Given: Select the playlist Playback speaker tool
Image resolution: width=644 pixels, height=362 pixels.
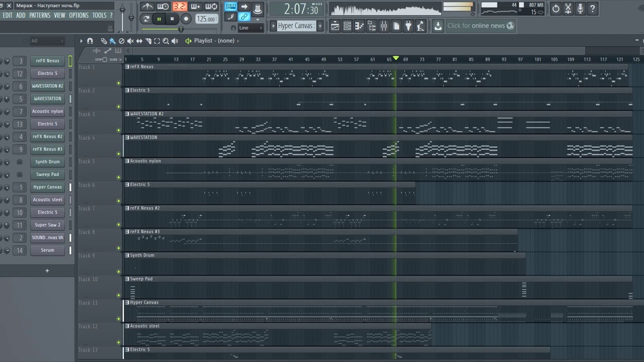Looking at the screenshot, I should click(x=175, y=41).
